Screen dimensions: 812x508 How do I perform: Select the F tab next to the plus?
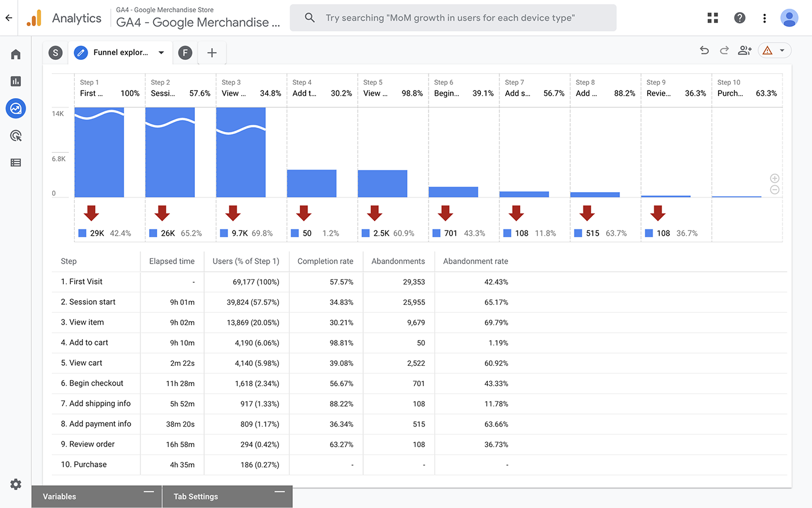pyautogui.click(x=185, y=52)
